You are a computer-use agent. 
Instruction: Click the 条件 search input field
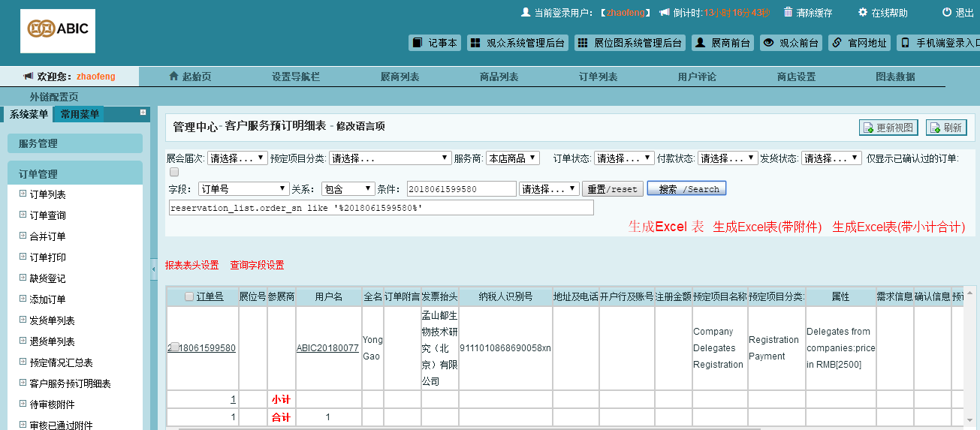pyautogui.click(x=461, y=189)
